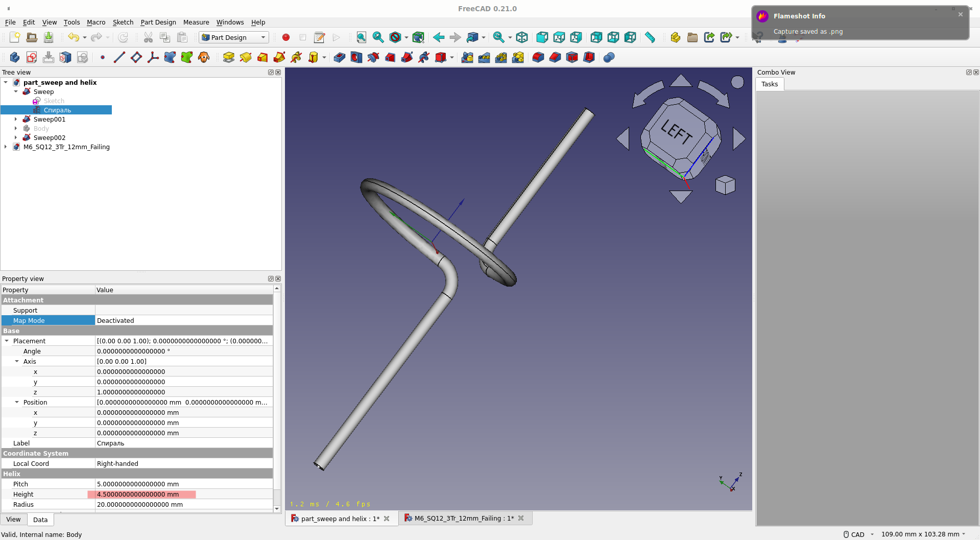This screenshot has width=980, height=540.
Task: Activate the PolarPattern tool
Action: pyautogui.click(x=501, y=57)
